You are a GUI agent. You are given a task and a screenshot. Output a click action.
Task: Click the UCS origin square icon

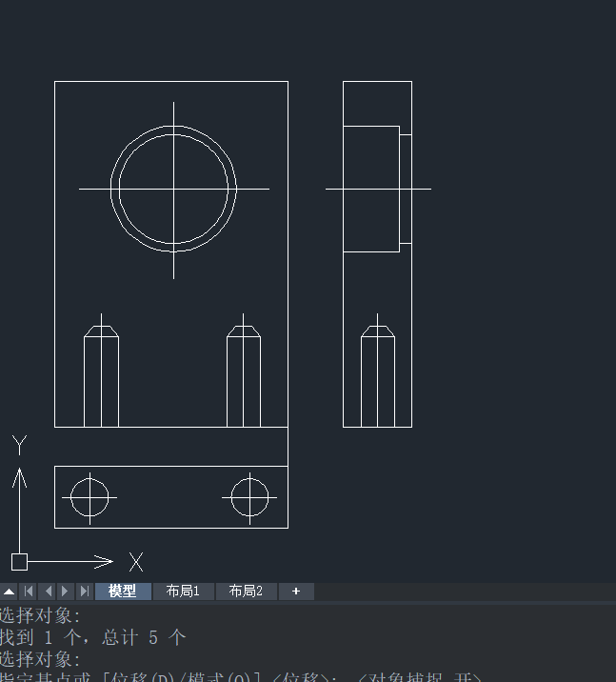tap(19, 561)
